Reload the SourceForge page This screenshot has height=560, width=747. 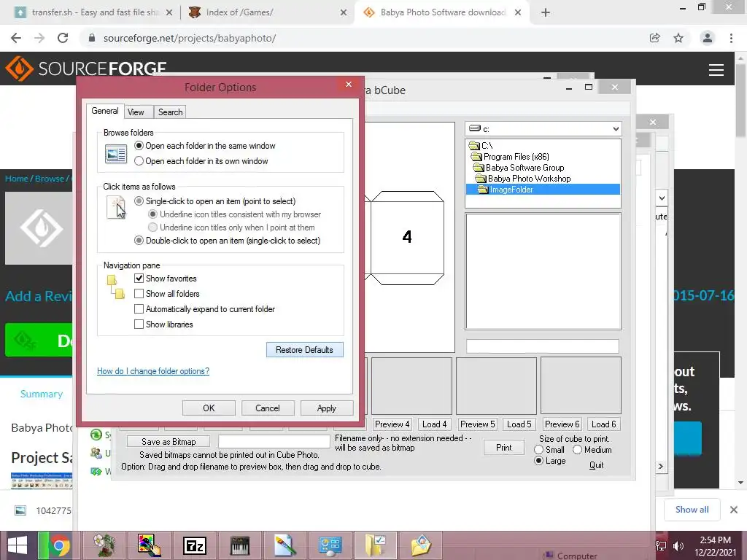(63, 38)
